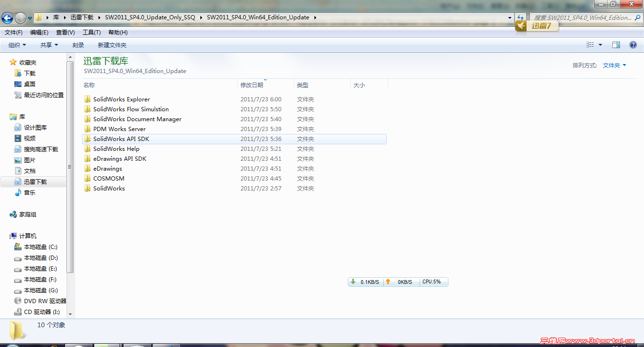This screenshot has height=347, width=644.
Task: Navigate to SW2011_SP4.0_Update_Only_SSQ breadcrumb
Action: [x=150, y=17]
